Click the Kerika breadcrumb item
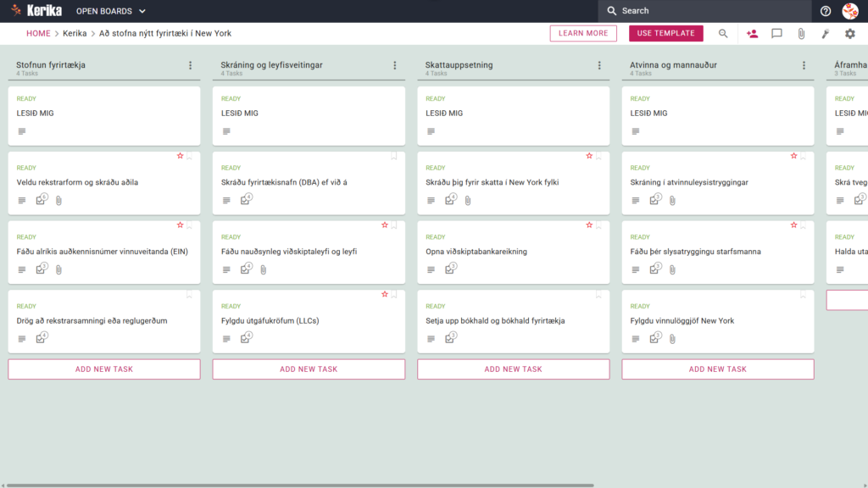This screenshot has height=488, width=868. pos(75,33)
